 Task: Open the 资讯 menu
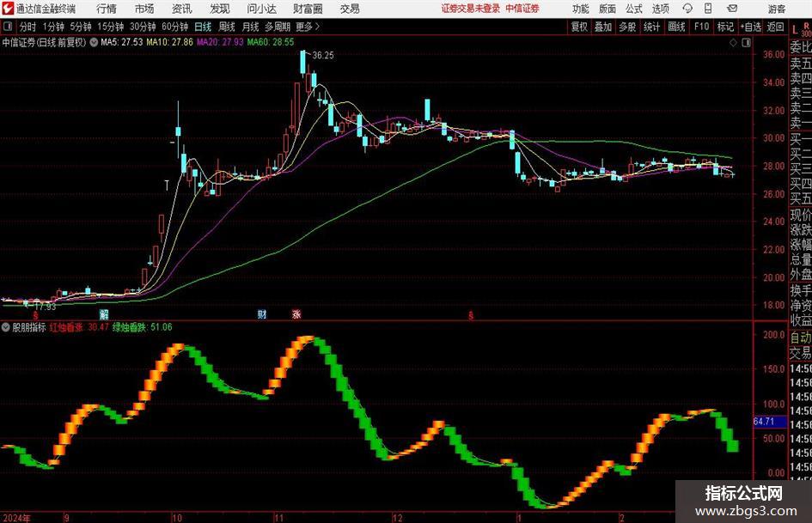(x=182, y=9)
